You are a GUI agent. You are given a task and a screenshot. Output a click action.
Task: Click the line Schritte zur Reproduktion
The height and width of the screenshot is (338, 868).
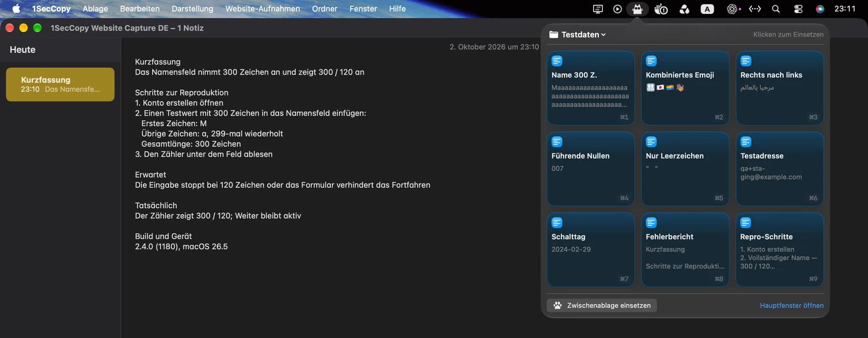[x=182, y=93]
